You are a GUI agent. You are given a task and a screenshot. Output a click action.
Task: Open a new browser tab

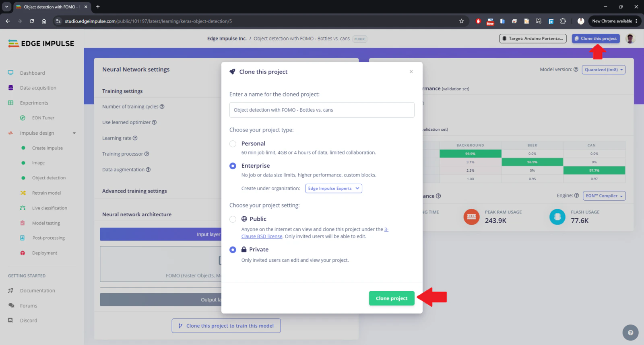point(98,7)
